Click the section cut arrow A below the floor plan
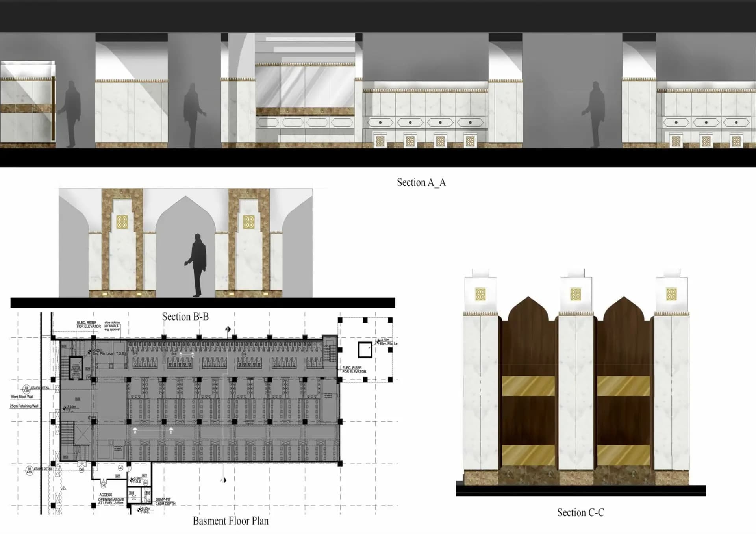756x534 pixels. 223,480
